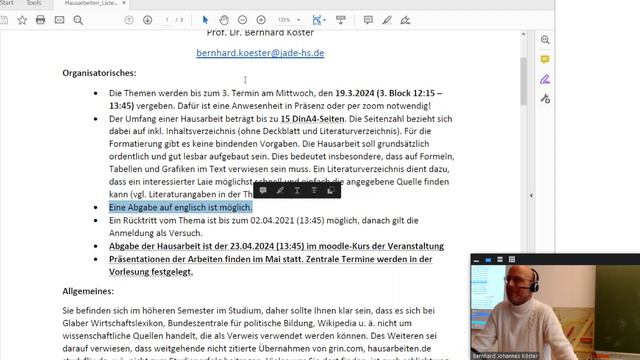640x360 pixels.
Task: Zoom in with the plus button
Action: click(261, 20)
